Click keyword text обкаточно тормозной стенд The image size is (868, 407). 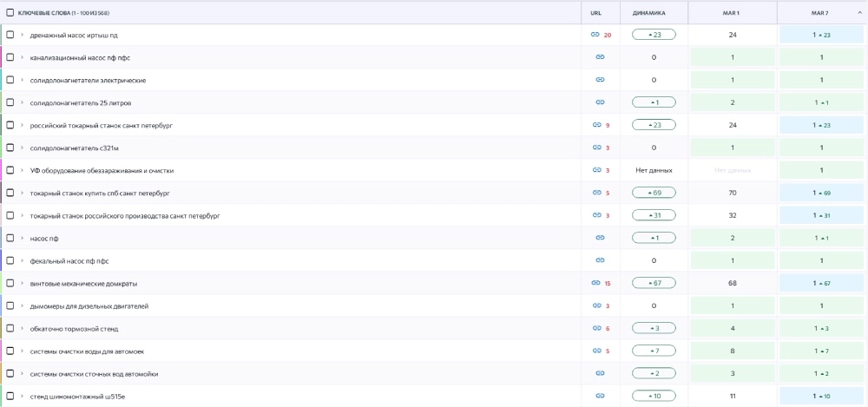click(74, 328)
